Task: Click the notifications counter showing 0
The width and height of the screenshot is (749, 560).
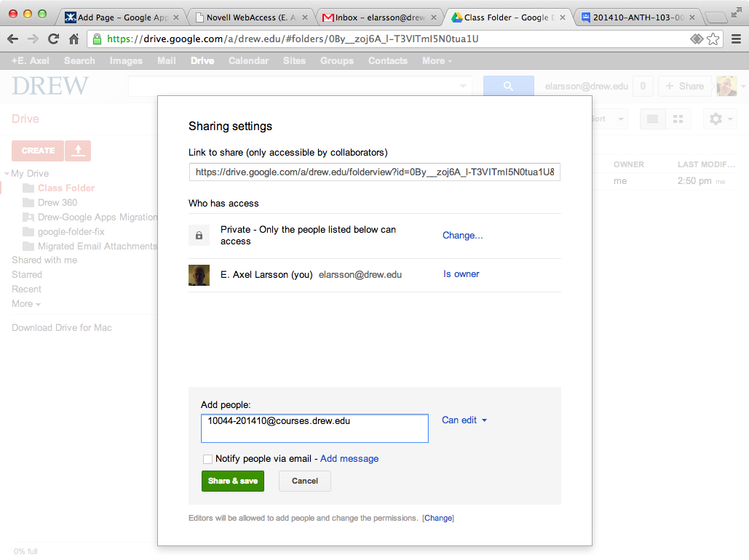Action: 643,86
